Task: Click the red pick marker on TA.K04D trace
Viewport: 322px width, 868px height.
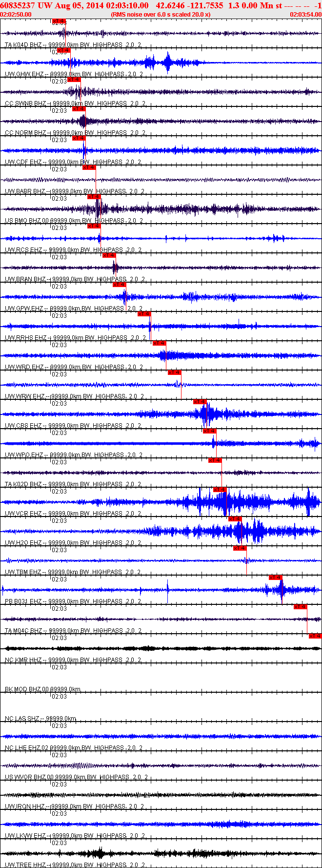Action: click(x=59, y=21)
